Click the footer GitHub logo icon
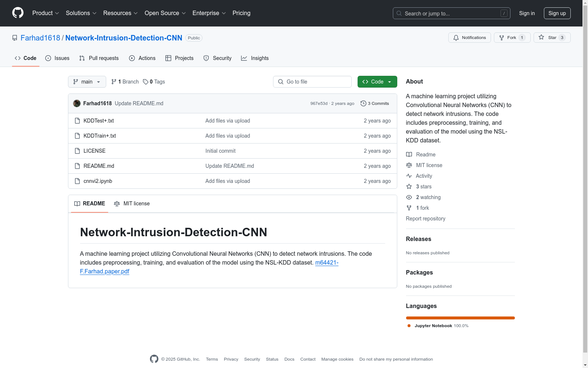 (x=154, y=359)
